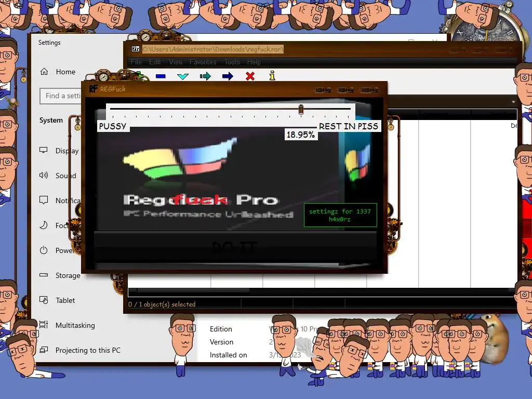Click the Notifications speech-bubble icon in Settings

coord(44,200)
